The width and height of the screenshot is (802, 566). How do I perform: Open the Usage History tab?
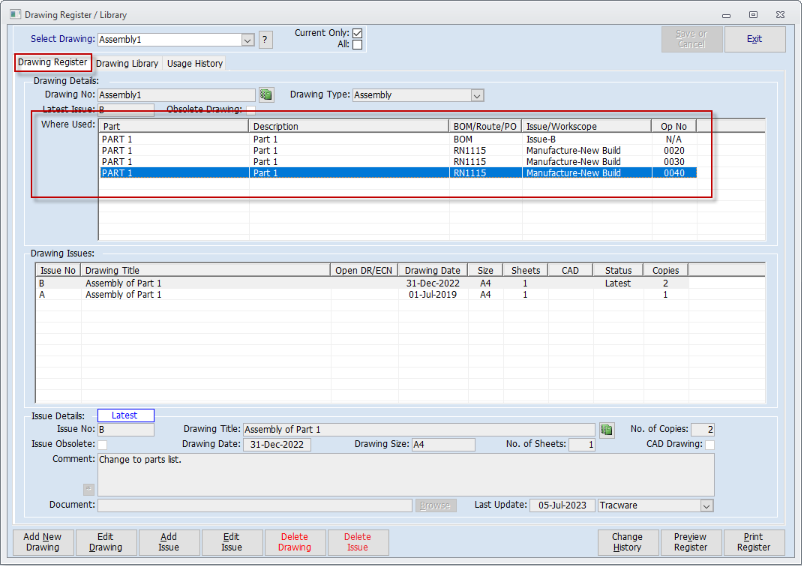click(195, 63)
